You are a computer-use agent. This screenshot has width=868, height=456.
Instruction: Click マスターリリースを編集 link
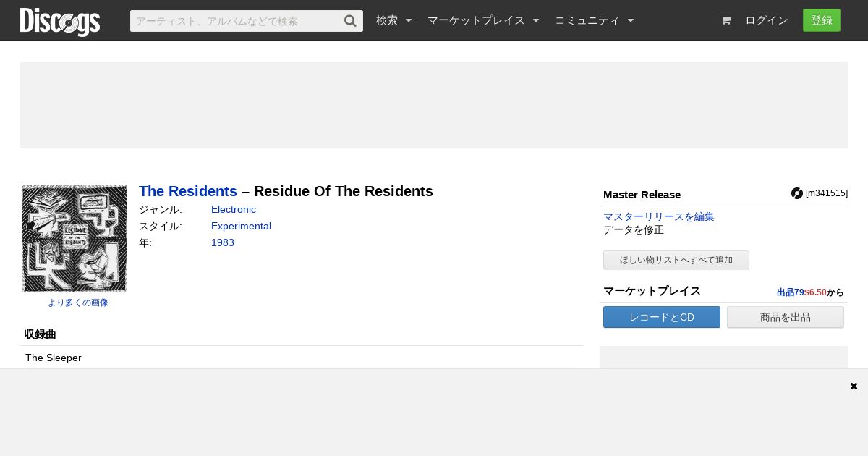tap(659, 216)
